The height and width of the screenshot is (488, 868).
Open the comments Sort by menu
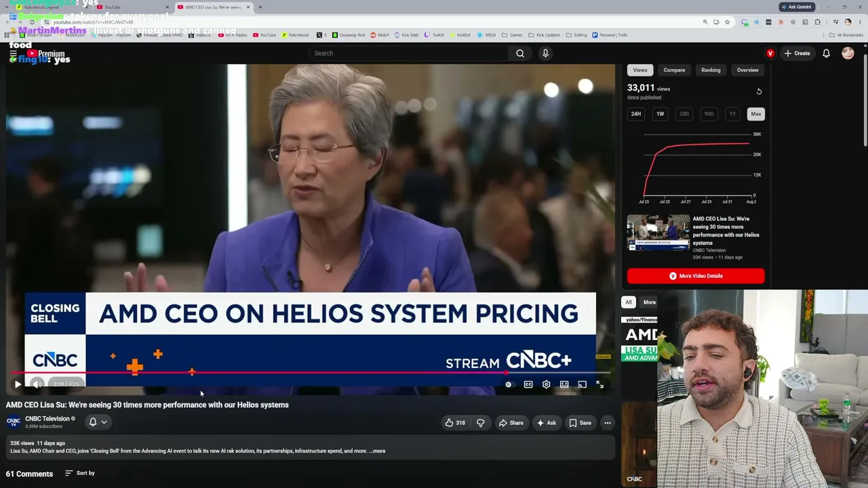(80, 473)
